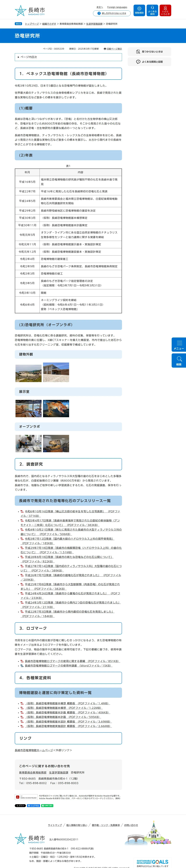Open 平成28年8月18日発表 press release PDF
Screen dimensions: 186x868
click(67, 559)
